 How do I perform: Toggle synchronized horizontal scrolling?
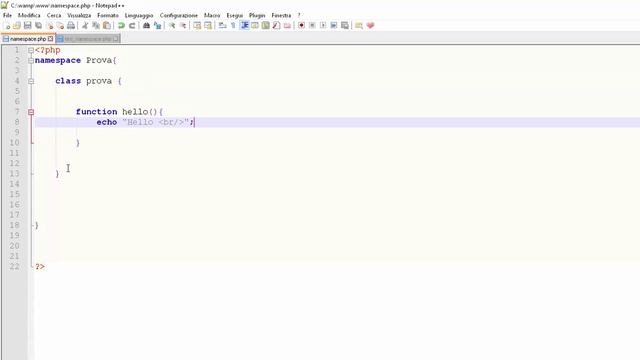click(208, 25)
